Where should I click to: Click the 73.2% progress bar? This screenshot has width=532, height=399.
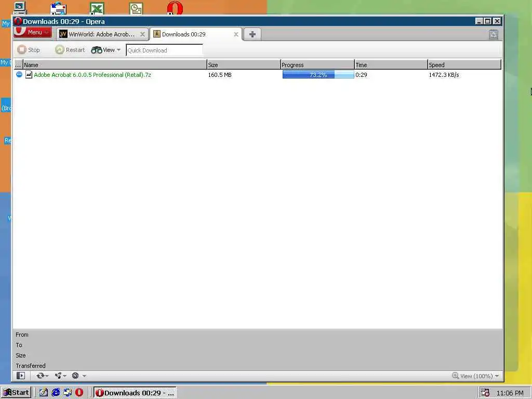point(318,75)
